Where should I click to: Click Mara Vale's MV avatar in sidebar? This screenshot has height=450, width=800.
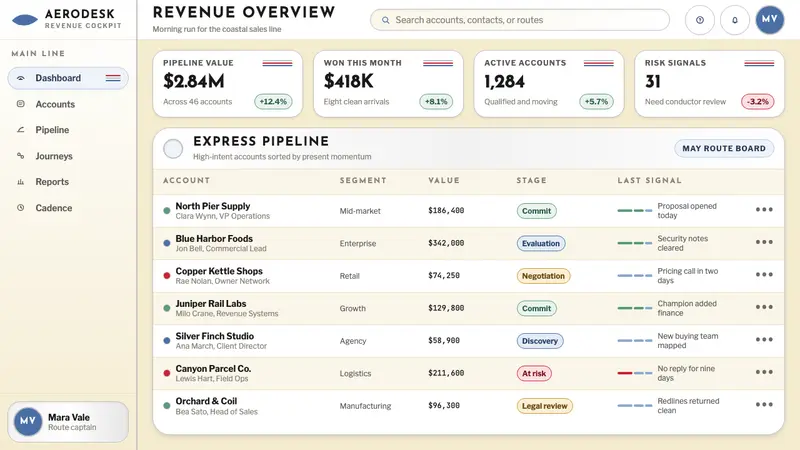tap(28, 421)
